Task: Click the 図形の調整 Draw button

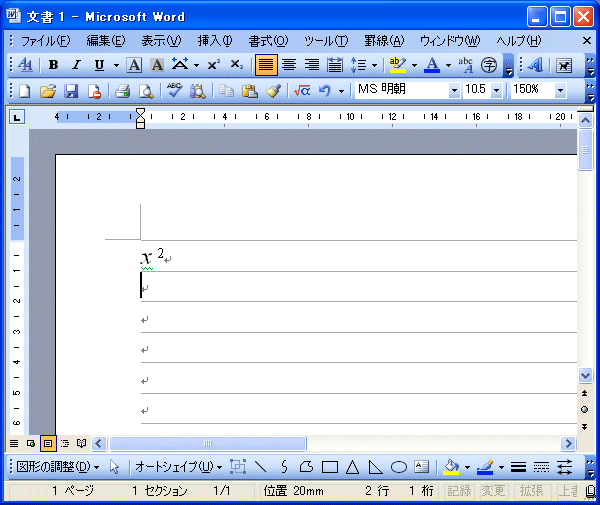Action: [58, 467]
